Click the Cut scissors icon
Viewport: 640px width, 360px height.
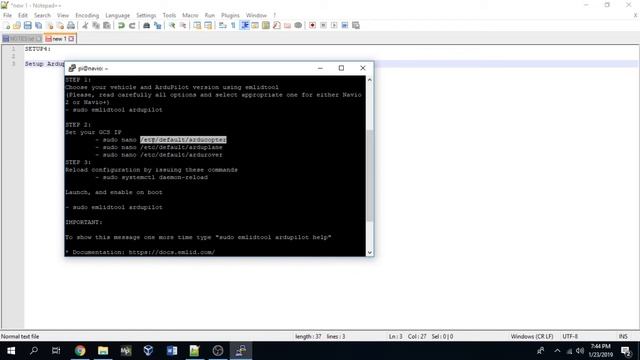coord(85,25)
